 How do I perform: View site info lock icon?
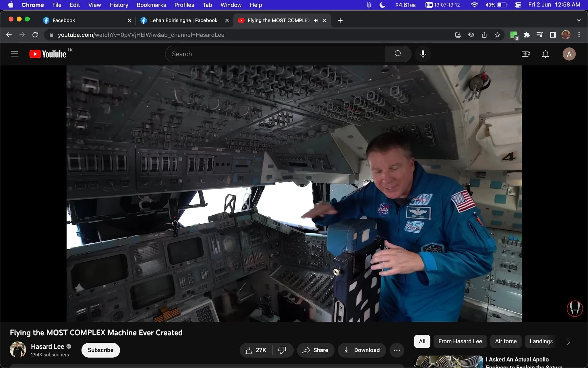point(51,35)
